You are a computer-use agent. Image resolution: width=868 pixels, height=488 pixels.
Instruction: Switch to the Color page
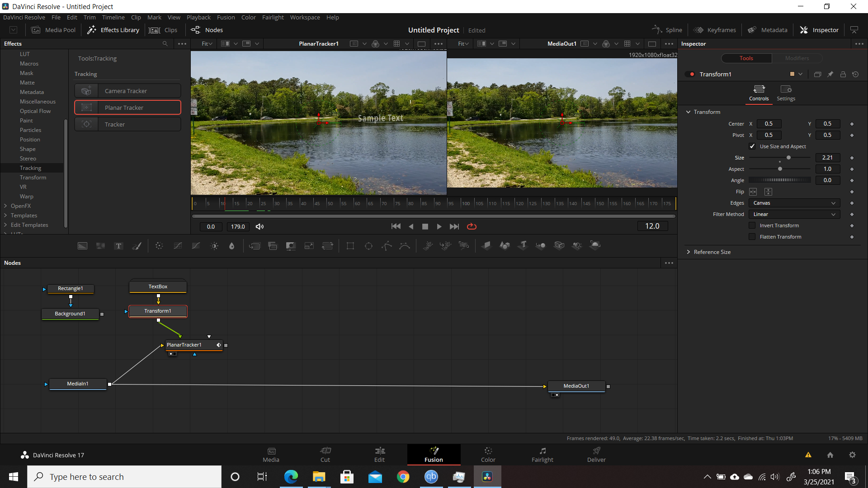[x=488, y=455]
